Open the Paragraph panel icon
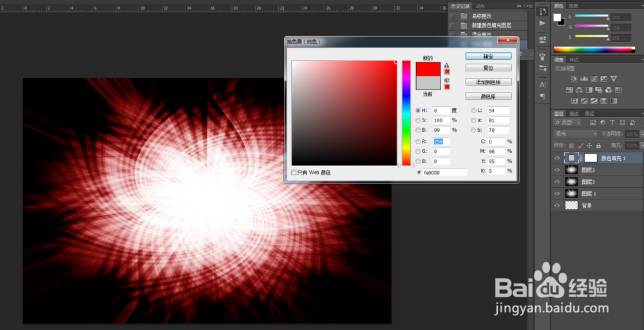The height and width of the screenshot is (330, 644). (x=542, y=96)
